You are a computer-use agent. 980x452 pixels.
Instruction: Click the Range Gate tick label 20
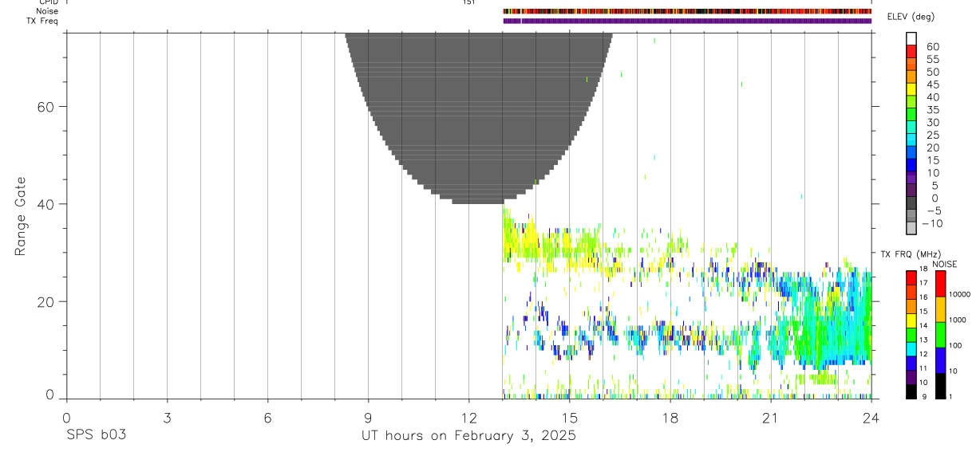pos(45,302)
